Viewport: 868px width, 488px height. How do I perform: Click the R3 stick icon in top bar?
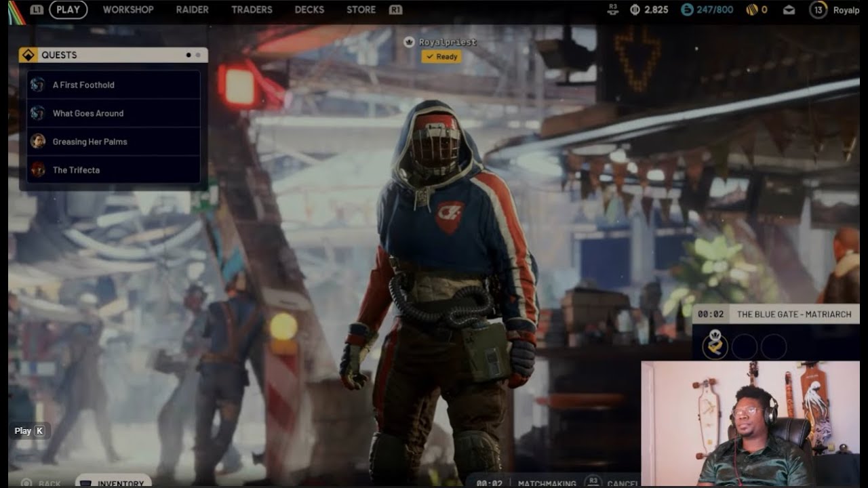(614, 9)
